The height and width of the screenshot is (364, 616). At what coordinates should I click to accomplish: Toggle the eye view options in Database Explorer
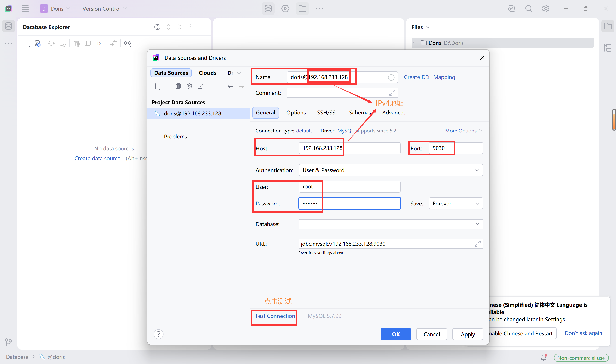127,43
